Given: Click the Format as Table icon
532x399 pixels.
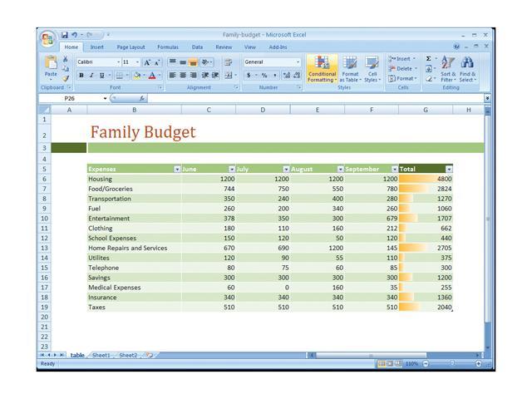Looking at the screenshot, I should tap(350, 68).
